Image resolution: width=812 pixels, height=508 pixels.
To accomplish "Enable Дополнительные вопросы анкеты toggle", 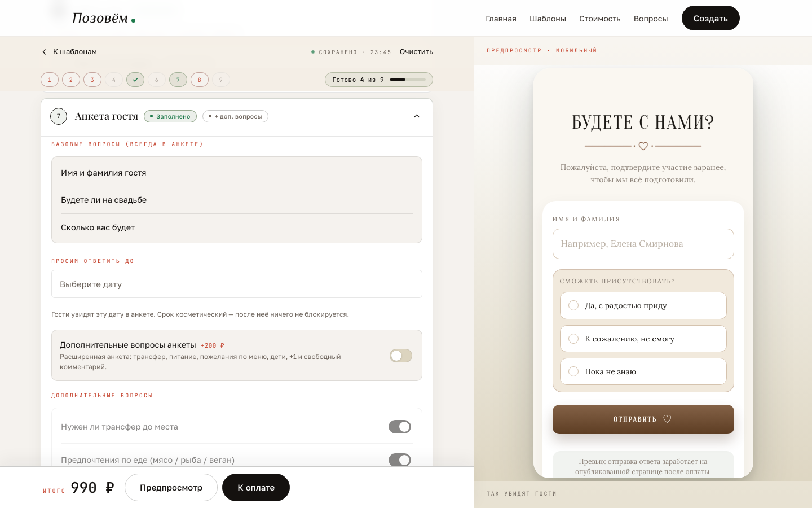I will (x=401, y=356).
